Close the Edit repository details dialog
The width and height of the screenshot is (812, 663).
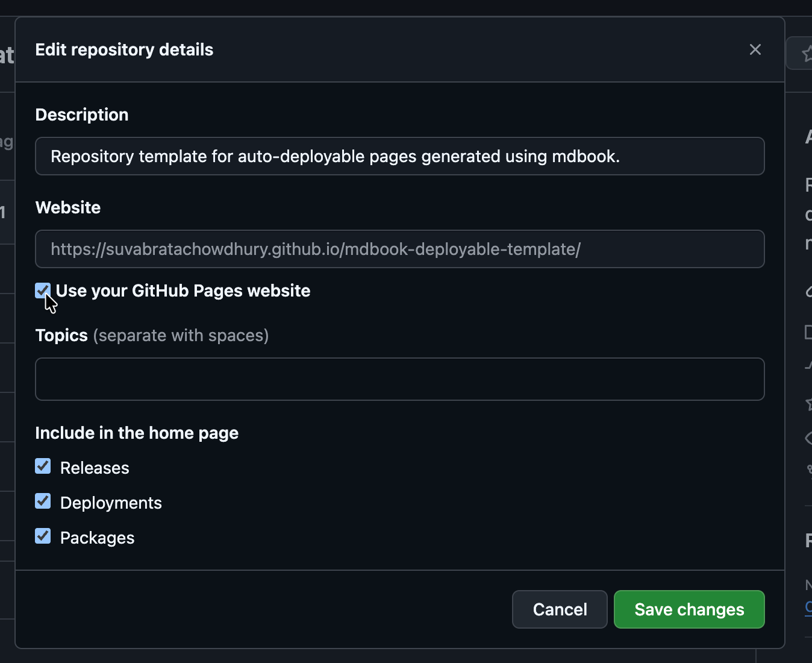click(x=755, y=49)
